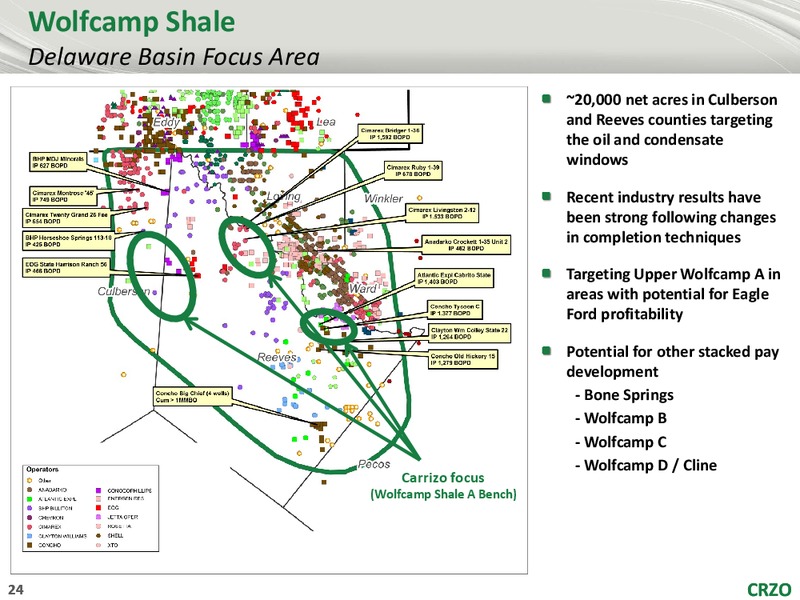Click the Concho dark brown legend marker
This screenshot has height=600, width=800.
point(30,545)
